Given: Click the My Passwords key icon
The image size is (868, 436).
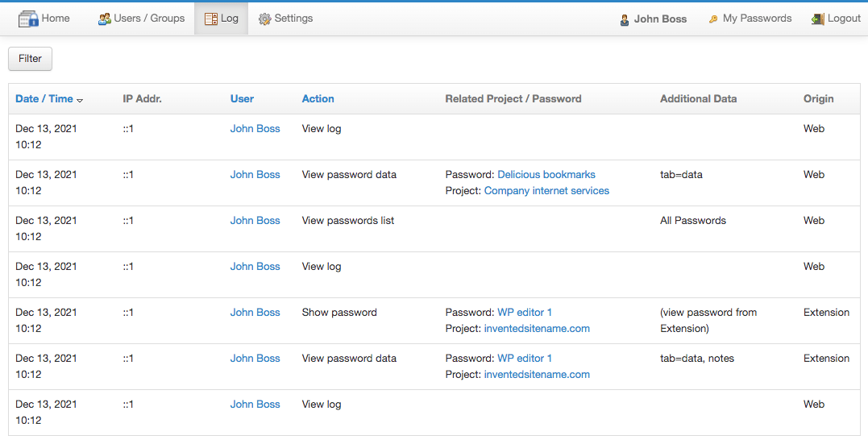Looking at the screenshot, I should coord(713,19).
